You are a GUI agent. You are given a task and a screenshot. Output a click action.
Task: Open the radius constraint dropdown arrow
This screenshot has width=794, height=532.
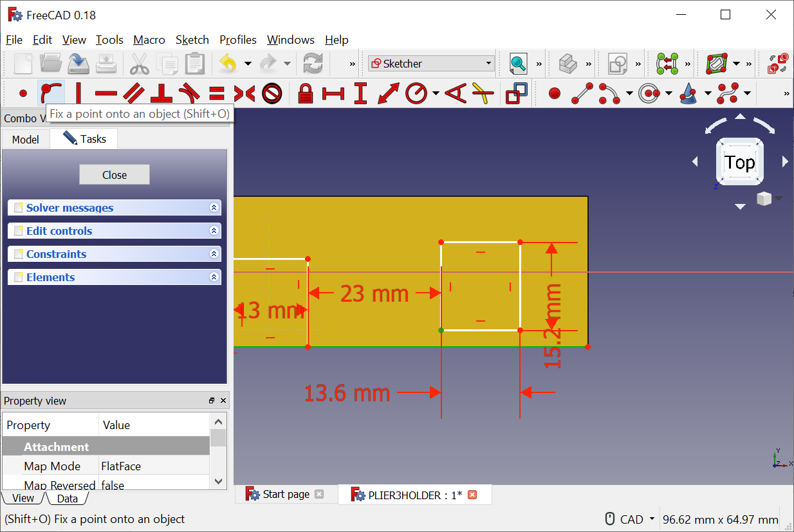point(436,94)
